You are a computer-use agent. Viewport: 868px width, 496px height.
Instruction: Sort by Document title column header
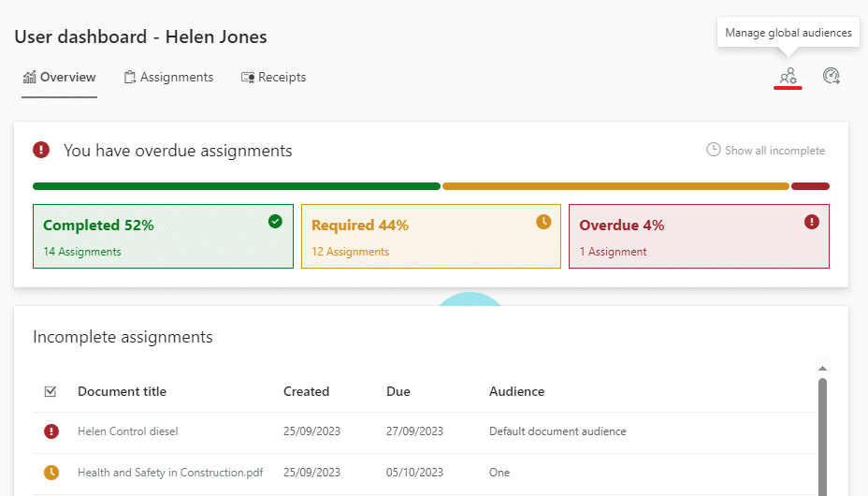pyautogui.click(x=122, y=391)
